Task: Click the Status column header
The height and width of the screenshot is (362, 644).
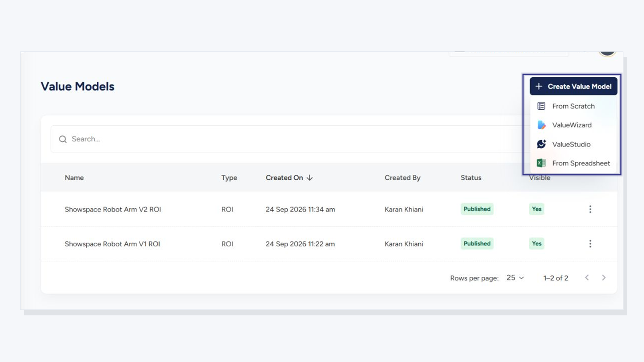Action: tap(471, 178)
